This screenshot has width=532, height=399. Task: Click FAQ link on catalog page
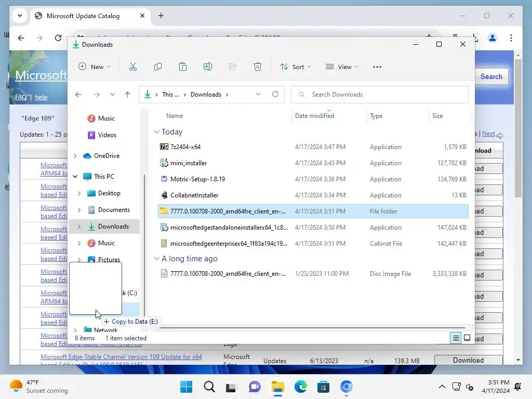coord(21,97)
